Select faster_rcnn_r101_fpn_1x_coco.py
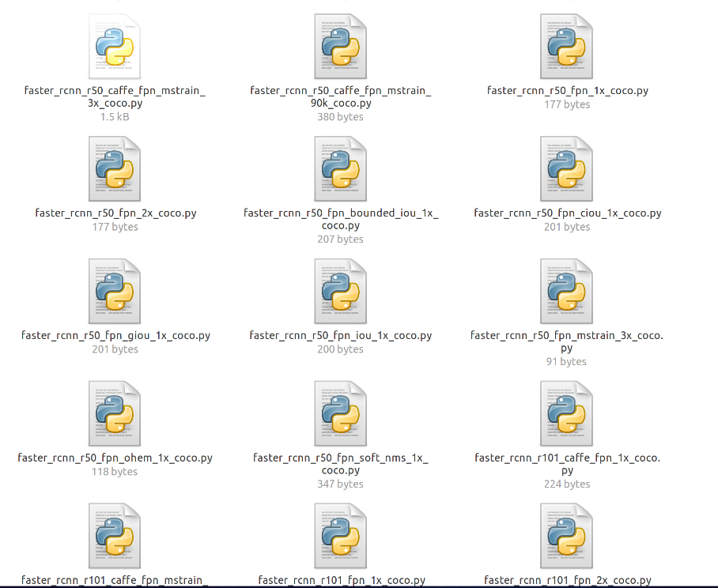The width and height of the screenshot is (718, 588). (340, 536)
